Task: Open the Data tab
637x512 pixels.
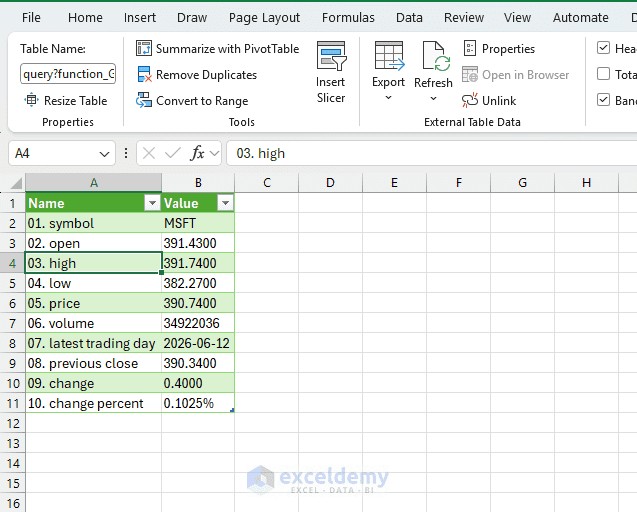Action: [x=410, y=18]
